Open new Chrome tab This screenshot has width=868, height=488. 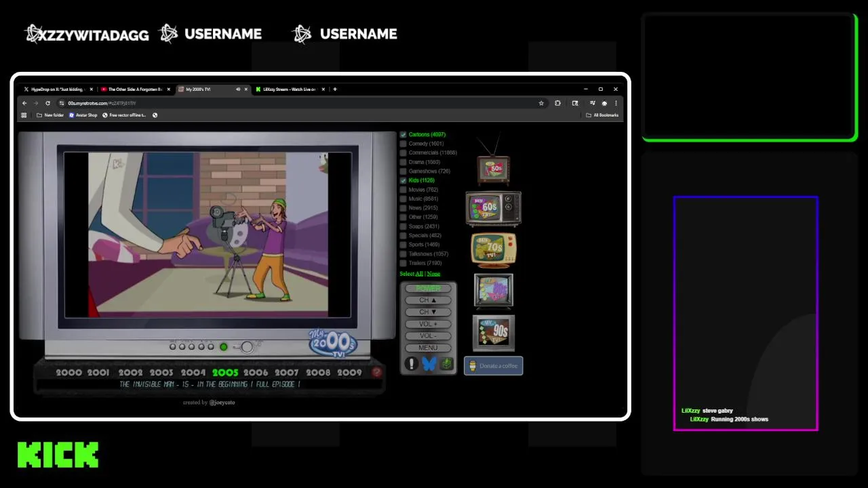(x=334, y=89)
